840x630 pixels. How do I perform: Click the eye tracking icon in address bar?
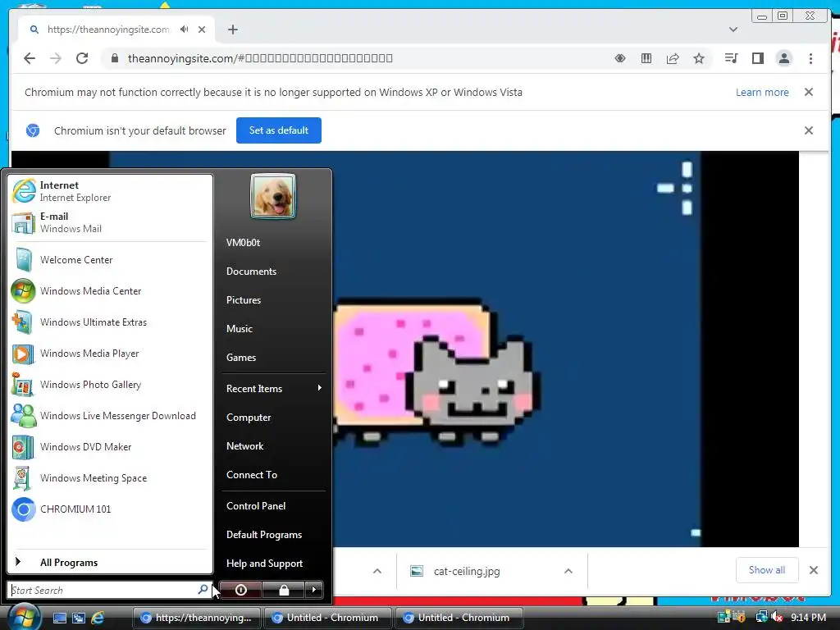[x=620, y=58]
